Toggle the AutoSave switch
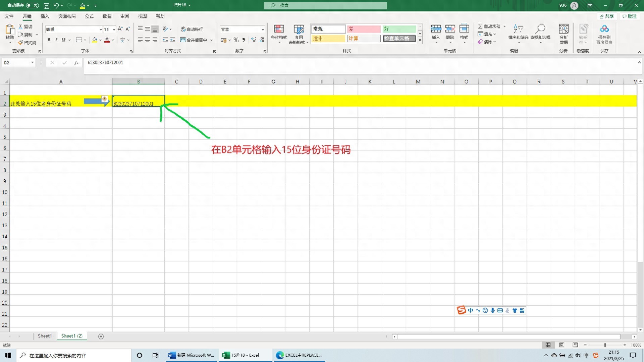Viewport: 644px width, 362px height. [32, 5]
